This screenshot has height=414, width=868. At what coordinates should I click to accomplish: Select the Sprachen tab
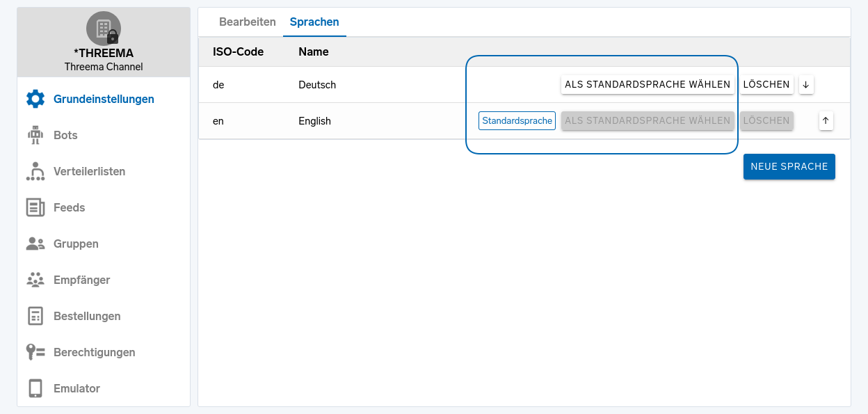coord(314,22)
